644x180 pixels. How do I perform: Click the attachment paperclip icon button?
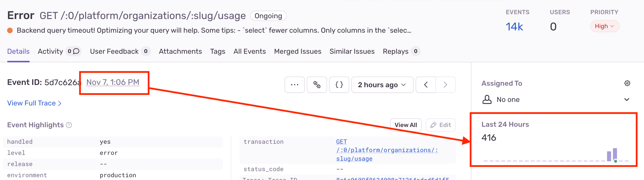(317, 85)
